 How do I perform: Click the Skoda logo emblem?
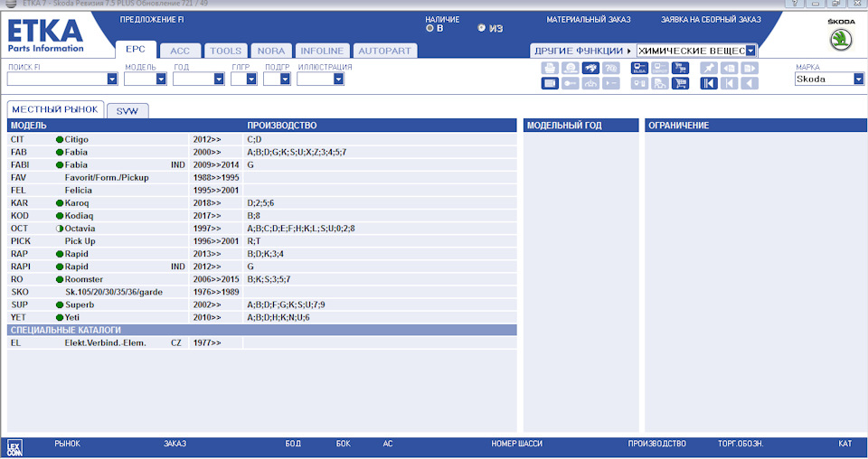pos(841,39)
